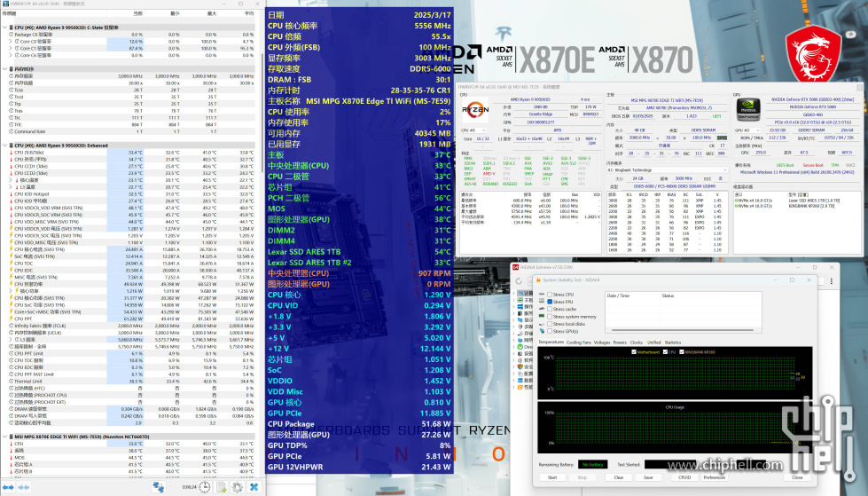Click Start in System Stability Test
This screenshot has height=496, width=868.
tap(551, 477)
